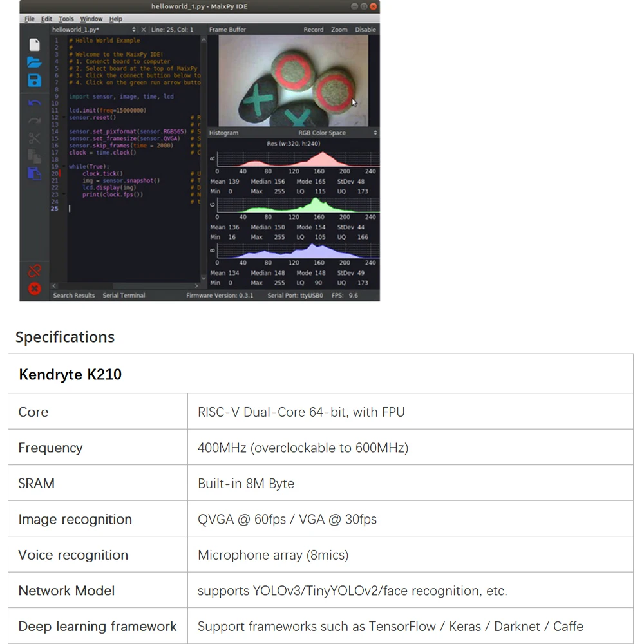Viewport: 644px width, 644px height.
Task: Click the red channel histogram graph
Action: click(298, 159)
